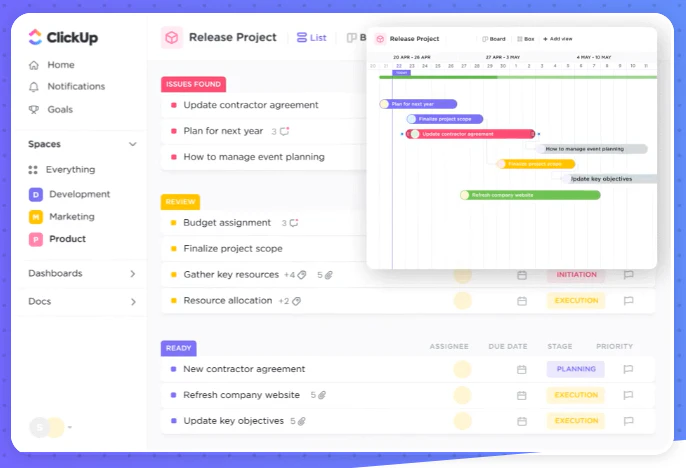This screenshot has height=468, width=686.
Task: Collapse the REVIEW group
Action: (x=180, y=202)
